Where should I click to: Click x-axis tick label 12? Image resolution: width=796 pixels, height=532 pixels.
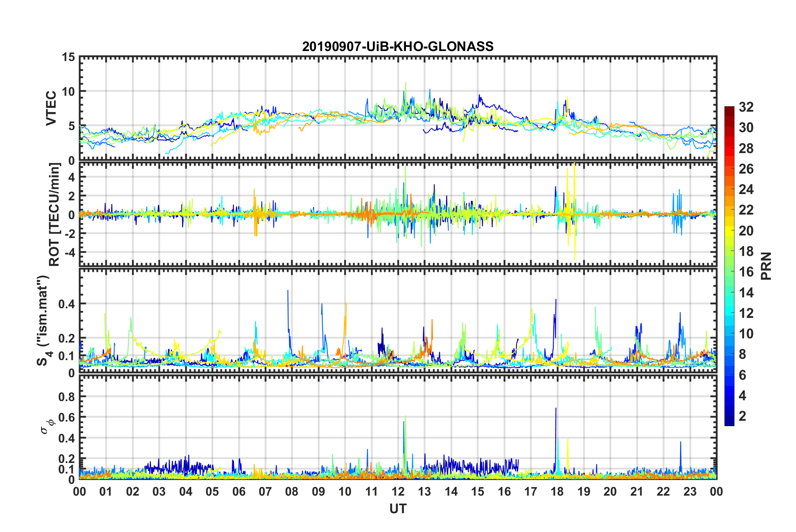tap(398, 491)
